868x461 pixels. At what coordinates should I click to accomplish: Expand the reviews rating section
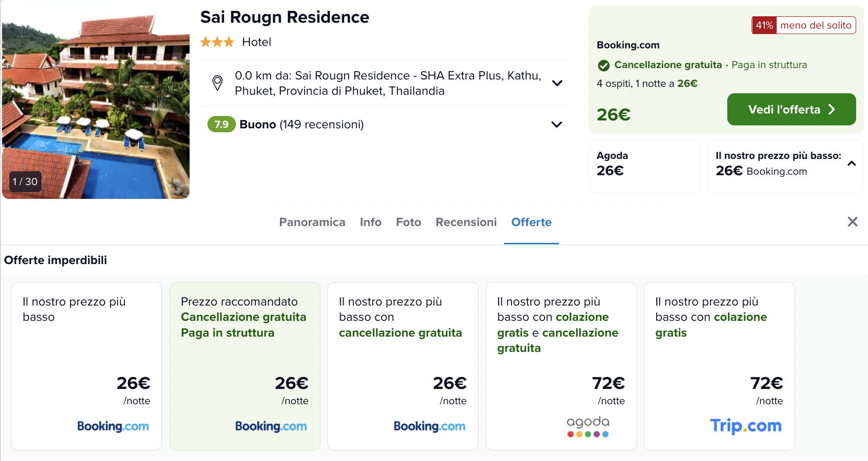pos(556,124)
